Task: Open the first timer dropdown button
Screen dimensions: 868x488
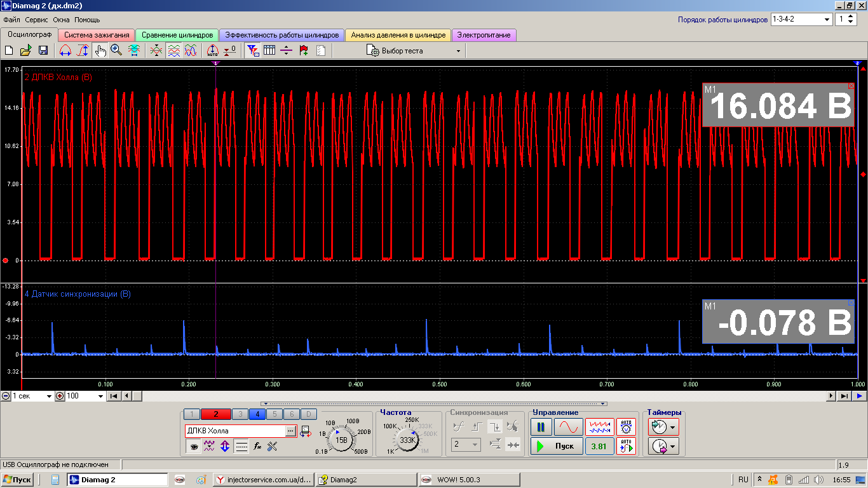Action: pyautogui.click(x=663, y=427)
